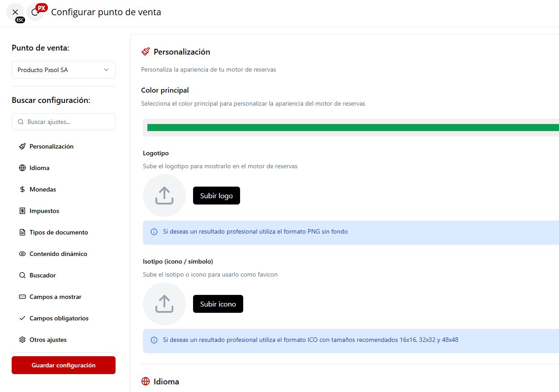Image resolution: width=559 pixels, height=392 pixels.
Task: Click the eye icon for Contenido dinámico
Action: [x=22, y=254]
